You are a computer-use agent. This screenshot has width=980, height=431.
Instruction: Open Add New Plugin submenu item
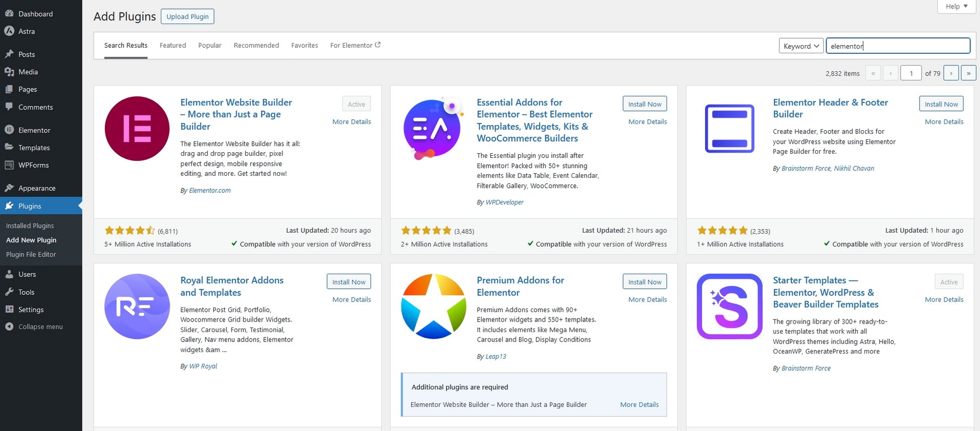coord(31,240)
